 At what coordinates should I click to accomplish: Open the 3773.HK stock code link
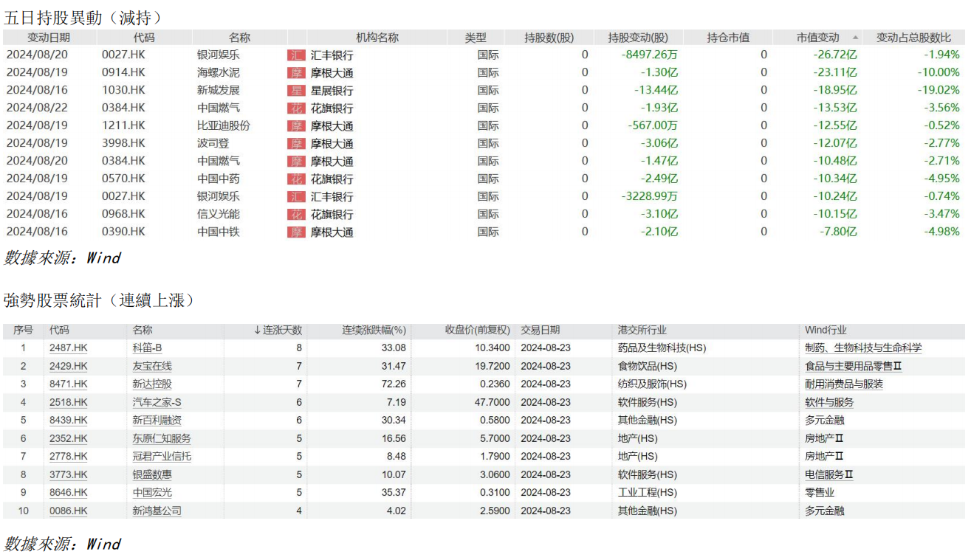point(68,474)
